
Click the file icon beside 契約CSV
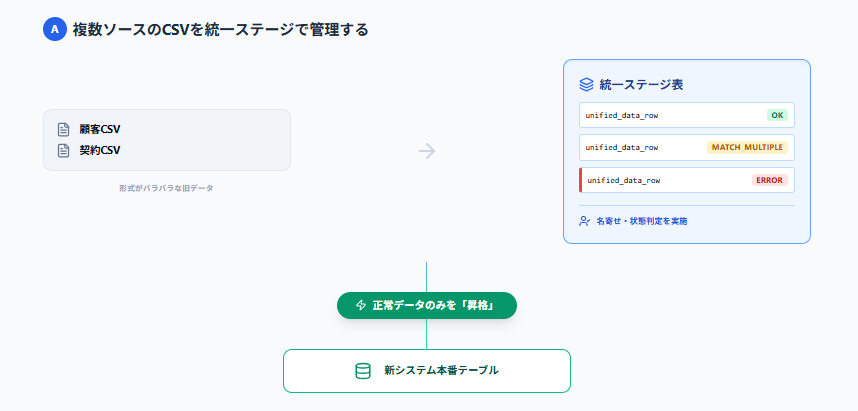point(63,151)
